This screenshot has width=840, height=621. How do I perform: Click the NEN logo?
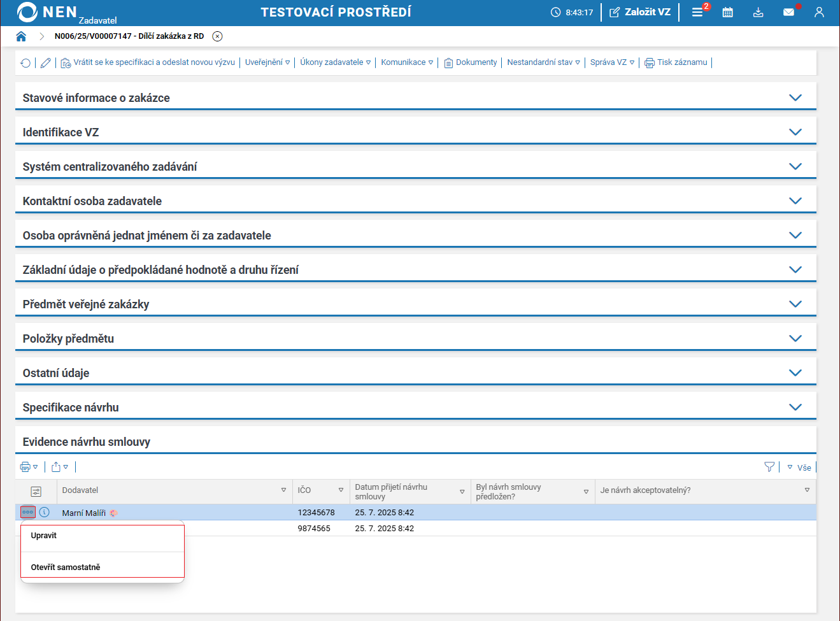pos(47,12)
